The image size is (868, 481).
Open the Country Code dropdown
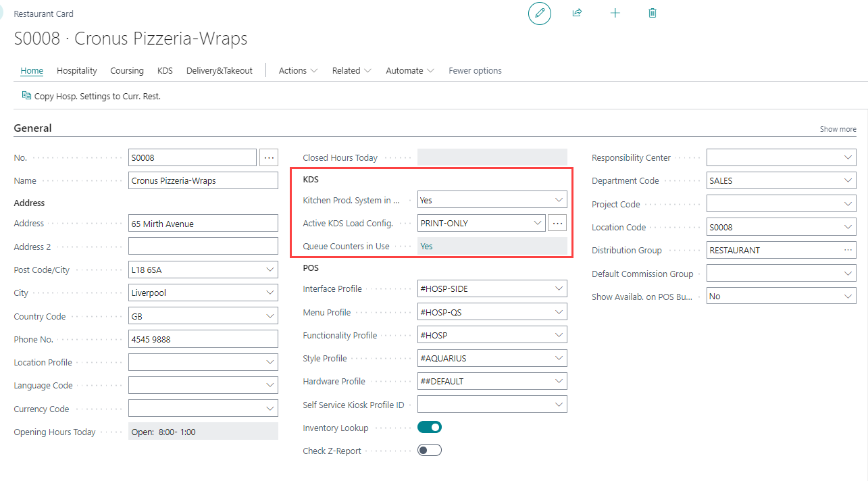click(270, 316)
